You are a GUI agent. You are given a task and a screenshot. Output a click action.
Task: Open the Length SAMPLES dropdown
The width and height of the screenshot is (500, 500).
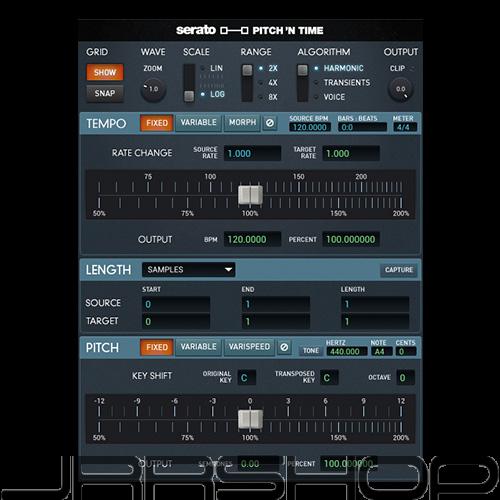(x=188, y=270)
